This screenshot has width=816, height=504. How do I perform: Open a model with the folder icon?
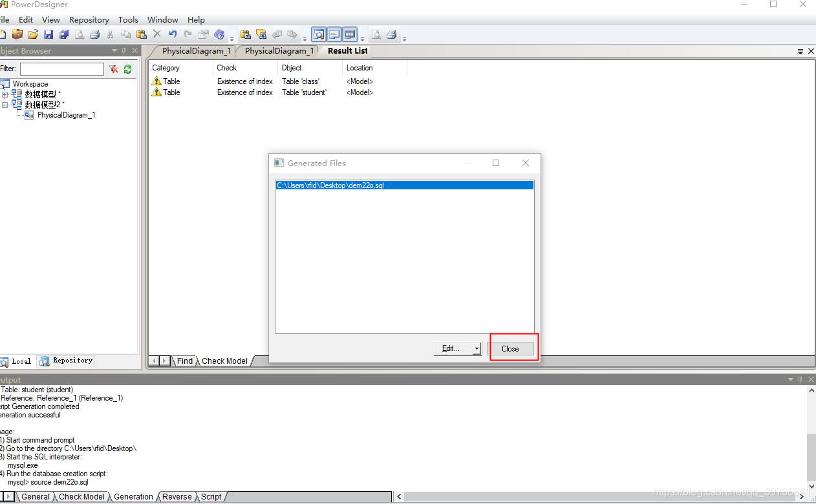point(33,34)
